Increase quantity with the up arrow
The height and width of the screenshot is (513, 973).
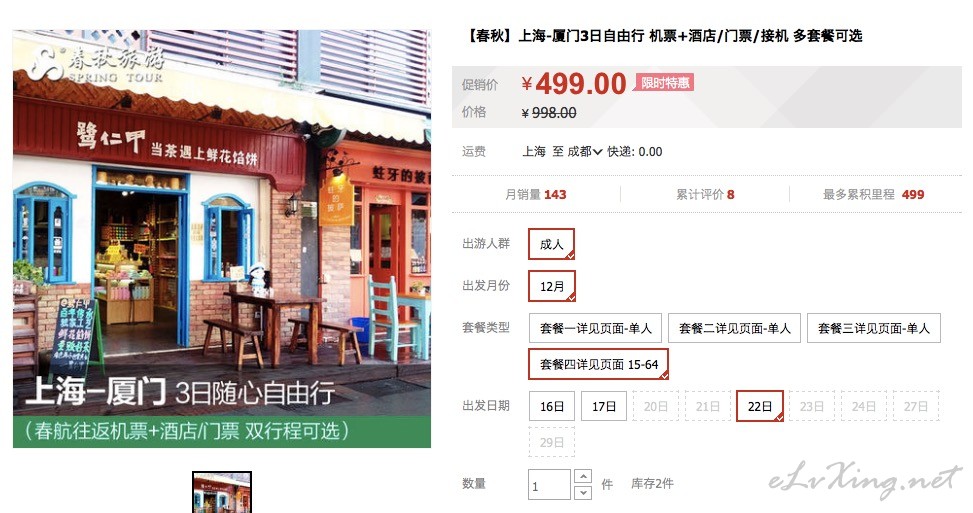pos(583,476)
